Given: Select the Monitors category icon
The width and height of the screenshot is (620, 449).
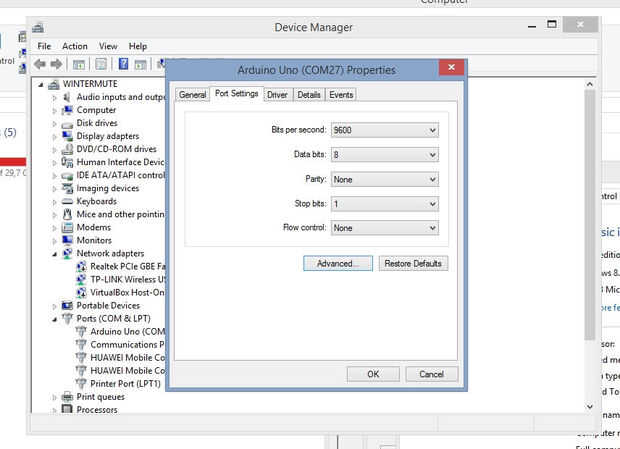Looking at the screenshot, I should pos(67,240).
